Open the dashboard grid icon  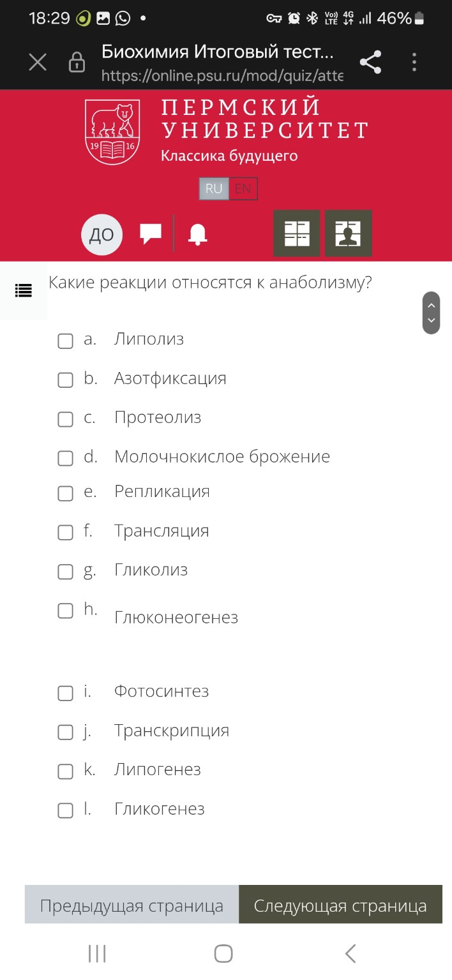point(296,234)
